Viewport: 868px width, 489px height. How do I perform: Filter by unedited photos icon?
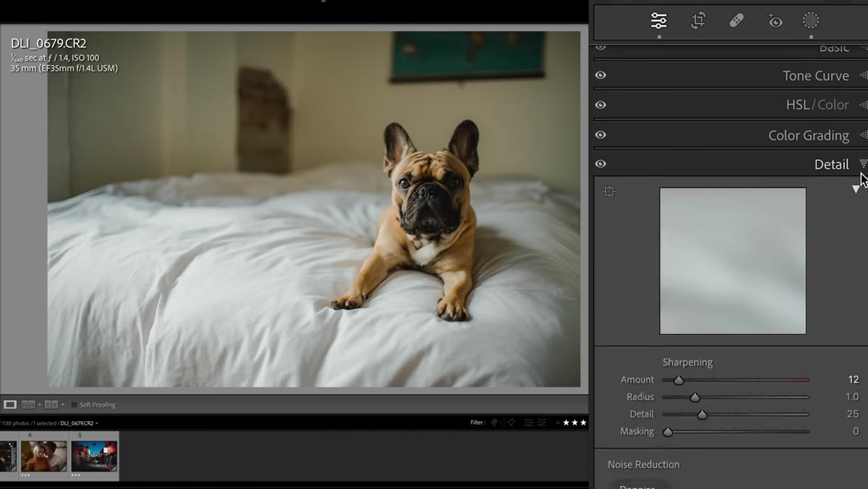[540, 422]
